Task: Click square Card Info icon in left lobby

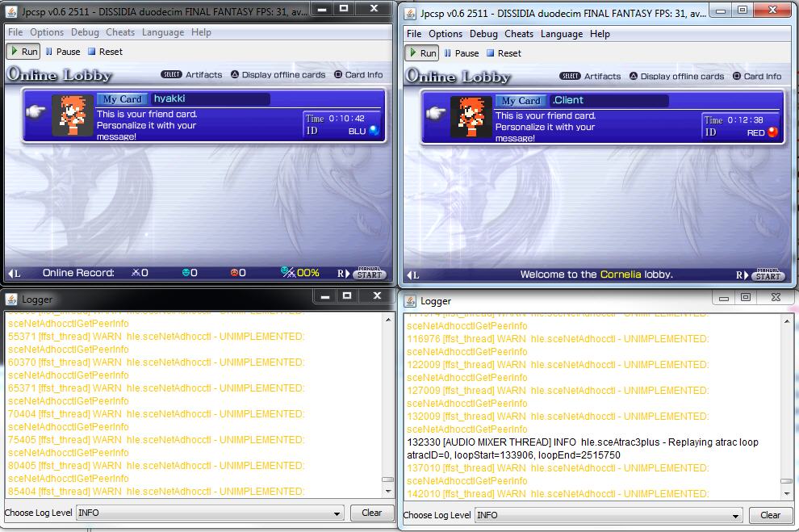Action: 338,74
